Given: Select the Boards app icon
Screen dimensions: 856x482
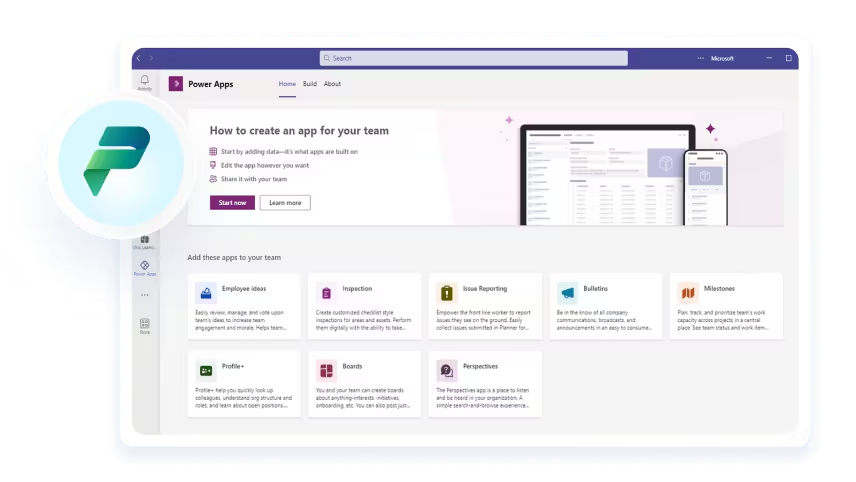Looking at the screenshot, I should pos(325,370).
